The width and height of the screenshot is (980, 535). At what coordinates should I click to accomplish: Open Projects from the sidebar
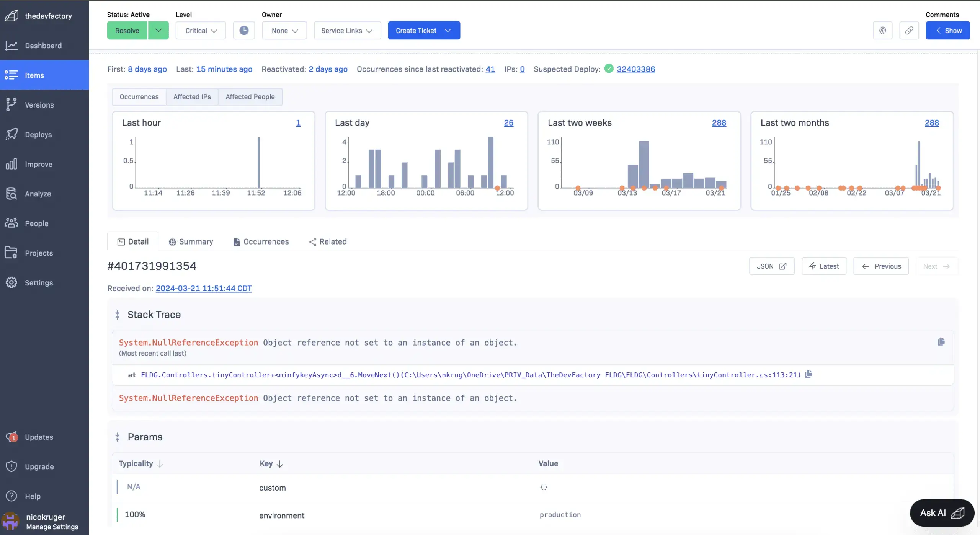point(39,253)
